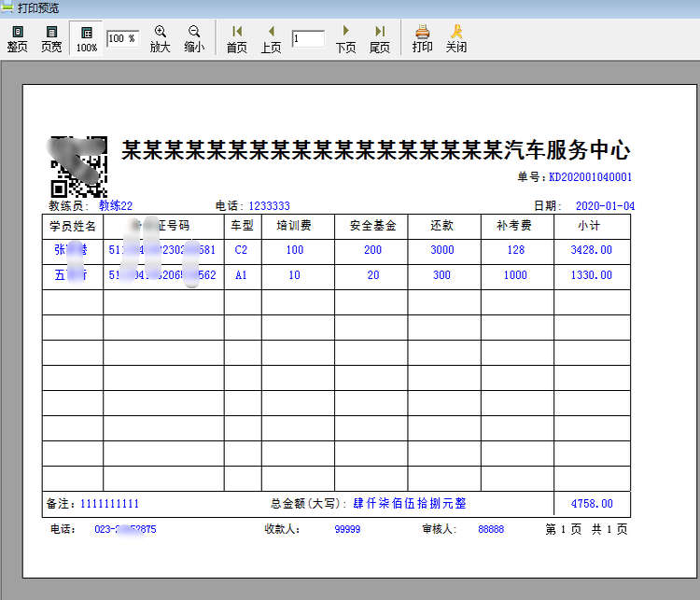Viewport: 700px width, 600px height.
Task: Click the page number input box
Action: (308, 39)
